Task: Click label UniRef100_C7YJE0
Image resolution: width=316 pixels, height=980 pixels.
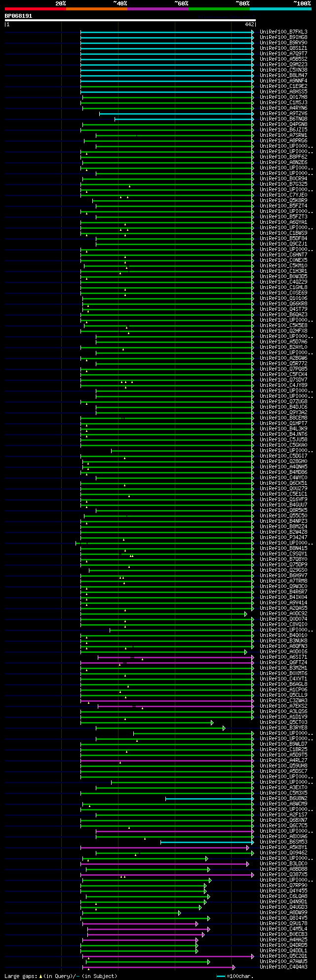Action: pyautogui.click(x=283, y=195)
